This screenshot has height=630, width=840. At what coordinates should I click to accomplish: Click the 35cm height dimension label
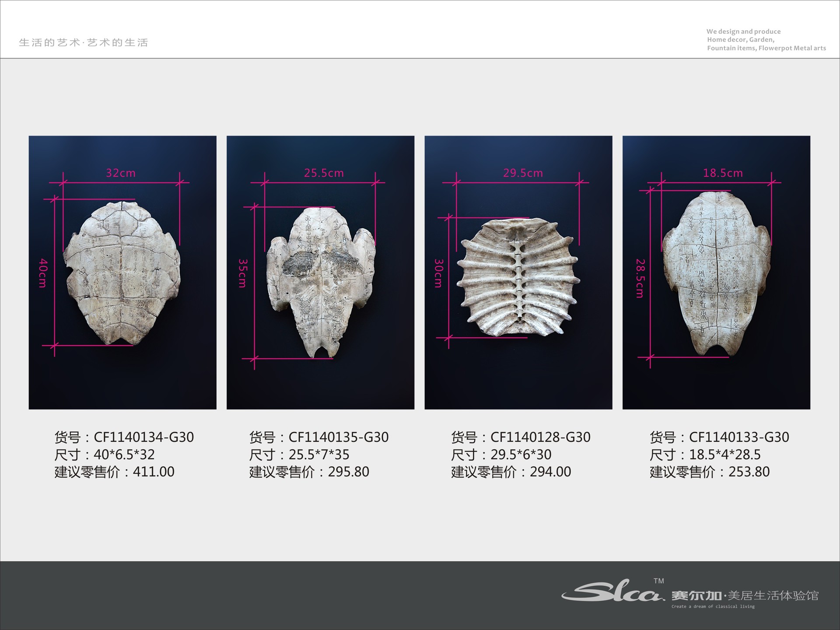point(243,273)
